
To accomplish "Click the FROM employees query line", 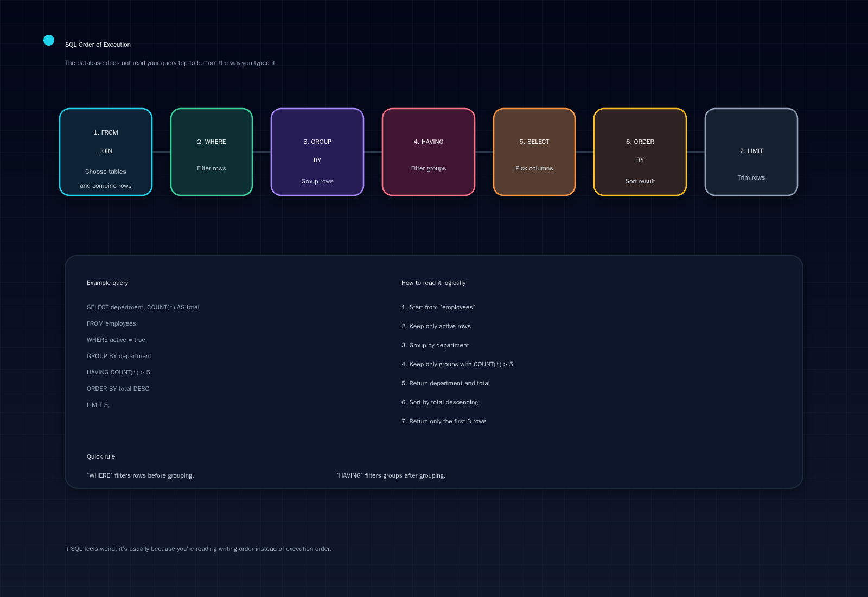I will coord(111,323).
